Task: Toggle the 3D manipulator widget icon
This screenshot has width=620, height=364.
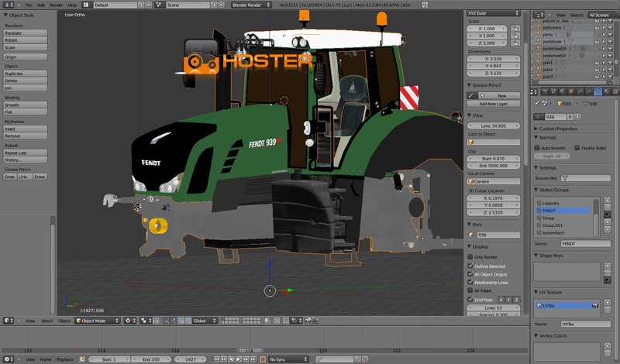Action: 166,321
